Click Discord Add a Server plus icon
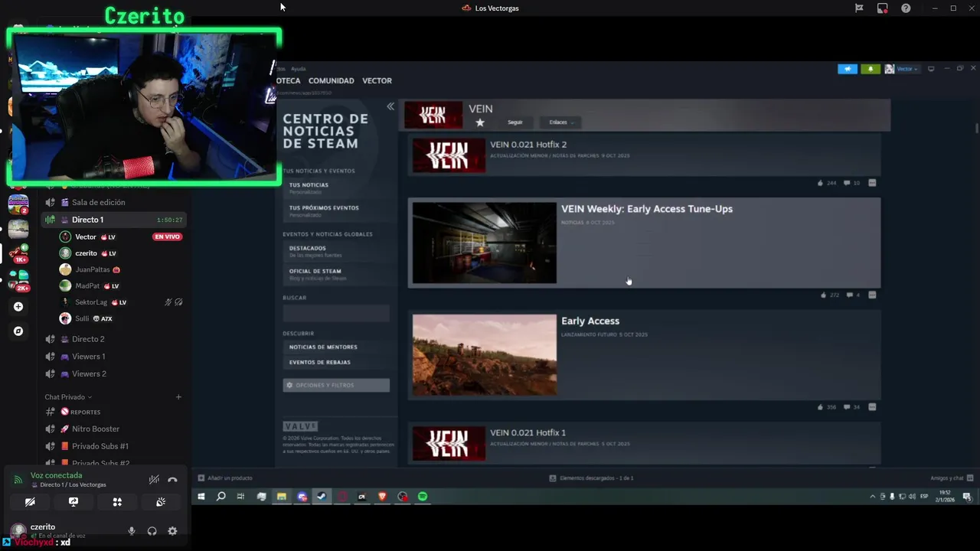Viewport: 980px width, 551px height. [x=18, y=307]
